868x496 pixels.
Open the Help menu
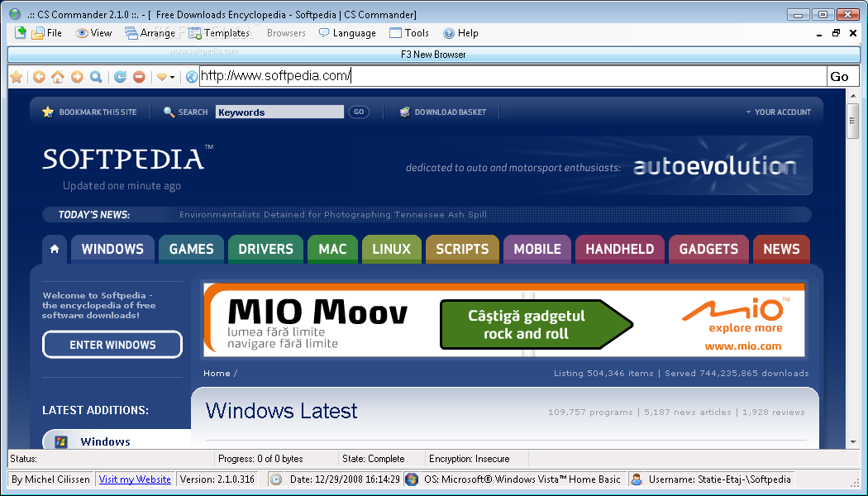click(460, 33)
